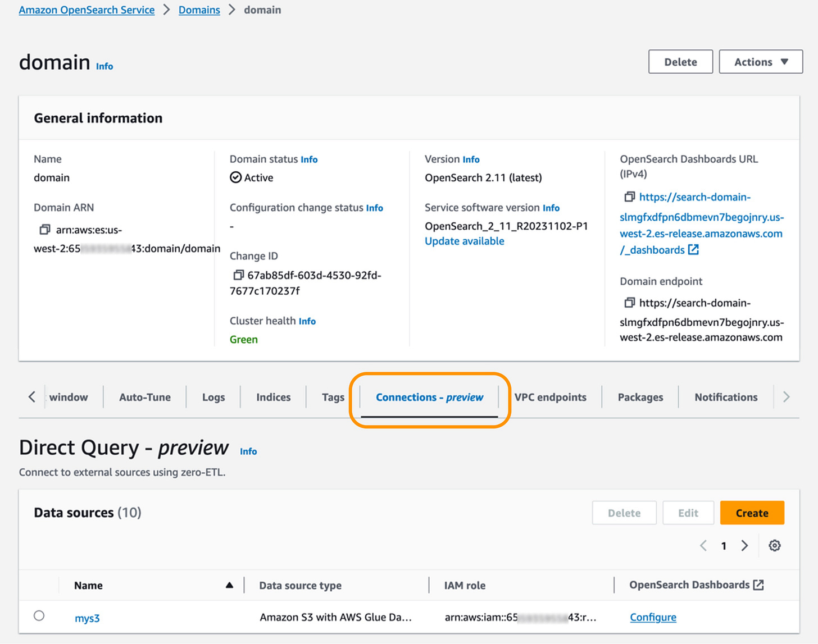The image size is (818, 644).
Task: Copy the Domain endpoint via copy icon
Action: click(x=629, y=303)
